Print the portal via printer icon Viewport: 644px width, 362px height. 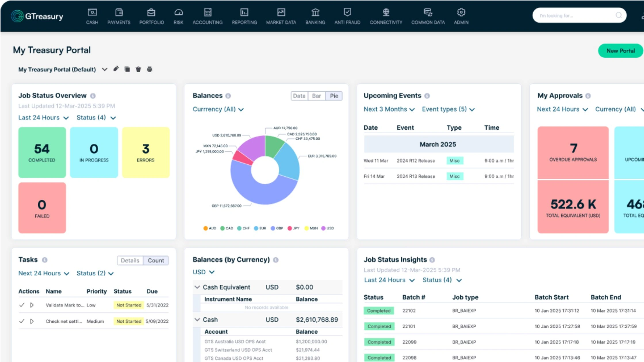tap(149, 69)
